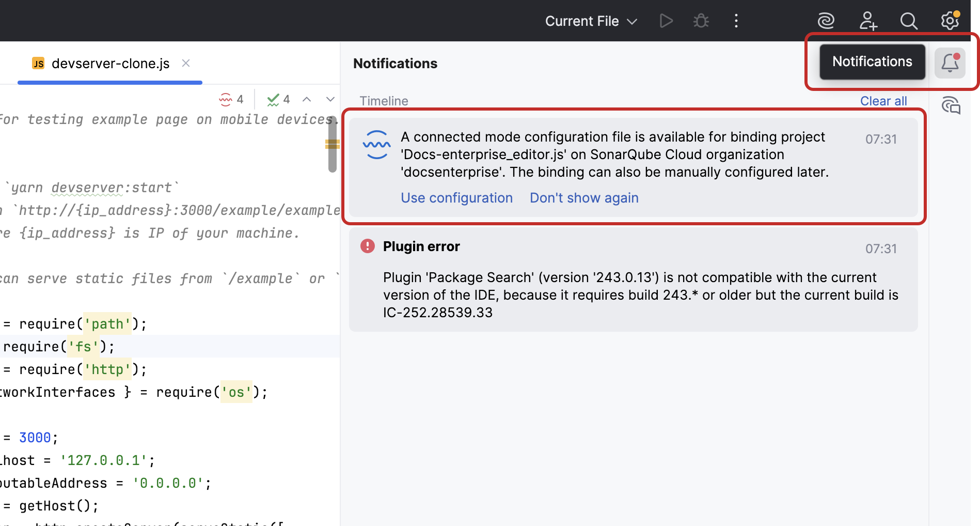
Task: Click the Clear all link
Action: click(x=883, y=101)
